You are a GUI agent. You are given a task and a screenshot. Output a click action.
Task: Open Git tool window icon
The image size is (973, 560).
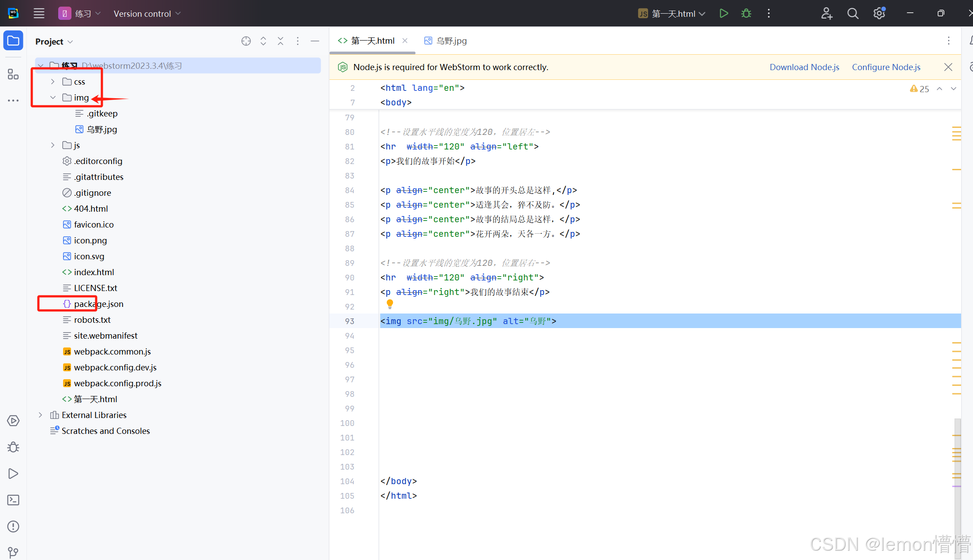point(13,552)
